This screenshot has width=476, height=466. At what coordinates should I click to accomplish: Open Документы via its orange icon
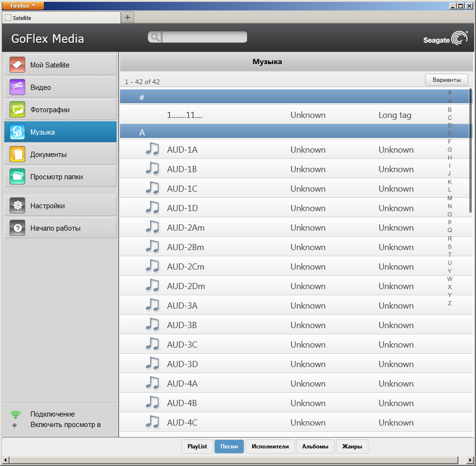(x=17, y=155)
